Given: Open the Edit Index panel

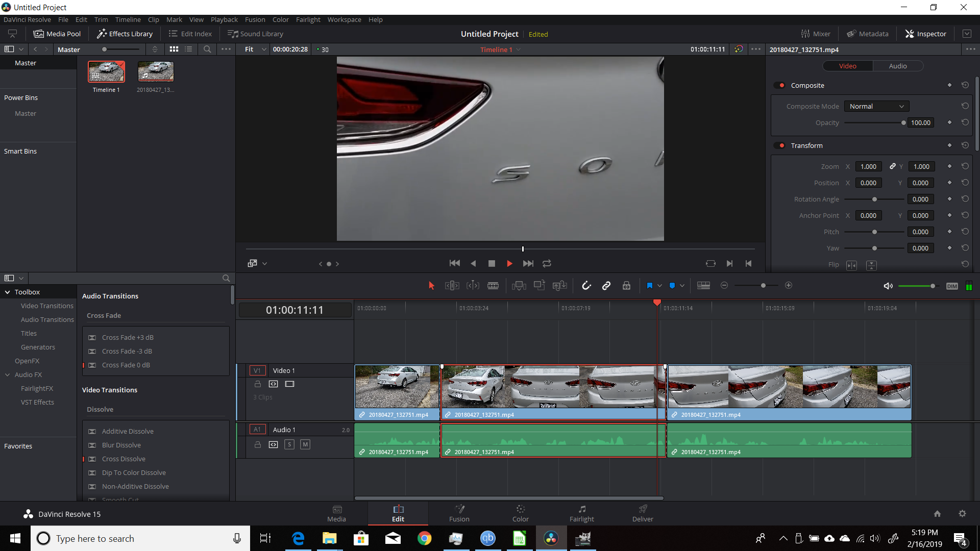Looking at the screenshot, I should pyautogui.click(x=190, y=34).
